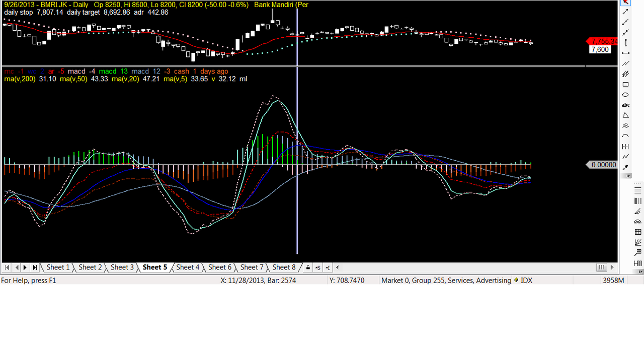Click the horizontal chart scrollbar thumb
The width and height of the screenshot is (644, 340).
[601, 267]
